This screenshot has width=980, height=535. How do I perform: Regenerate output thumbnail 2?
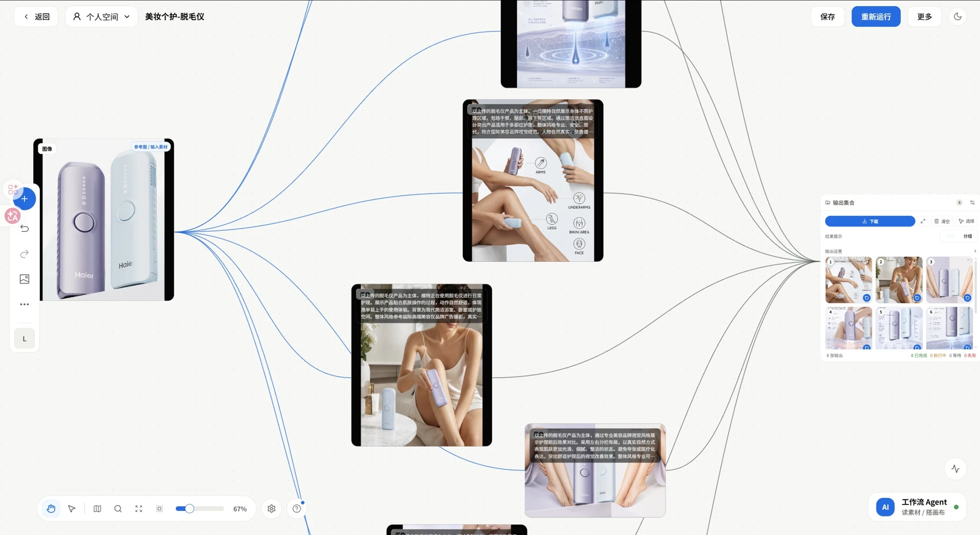[917, 298]
